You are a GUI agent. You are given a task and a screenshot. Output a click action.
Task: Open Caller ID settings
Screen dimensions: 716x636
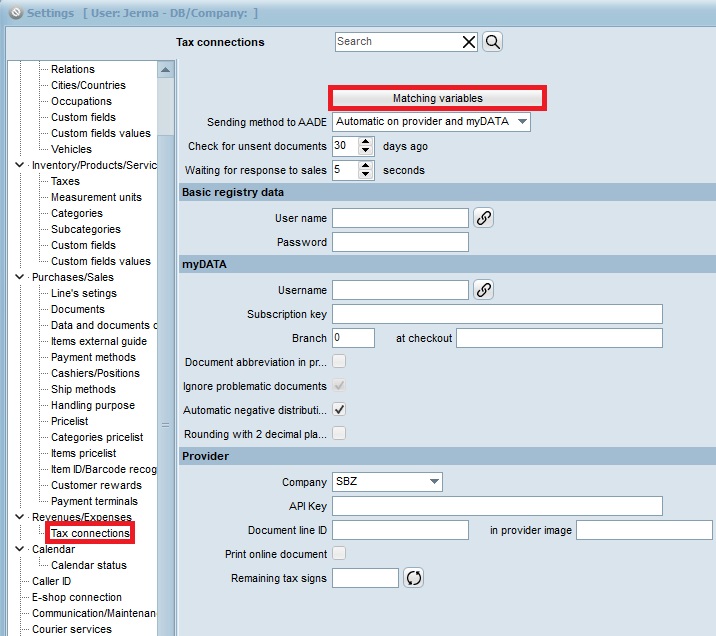pos(51,581)
